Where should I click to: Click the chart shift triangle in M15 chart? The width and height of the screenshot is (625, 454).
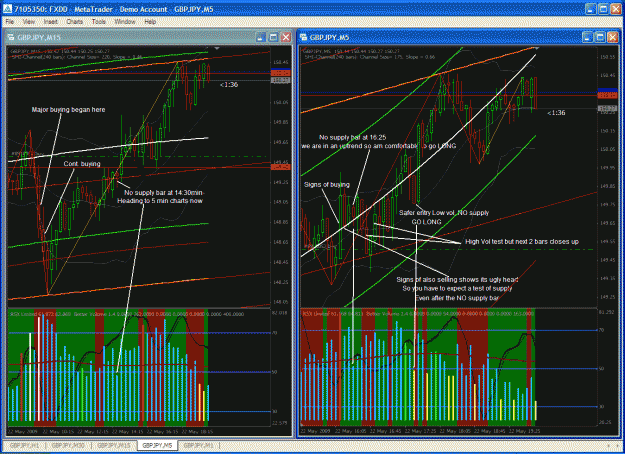click(216, 48)
